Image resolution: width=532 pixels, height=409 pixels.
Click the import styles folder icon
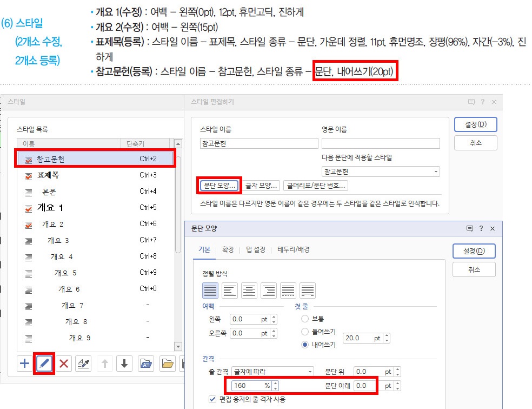(146, 364)
